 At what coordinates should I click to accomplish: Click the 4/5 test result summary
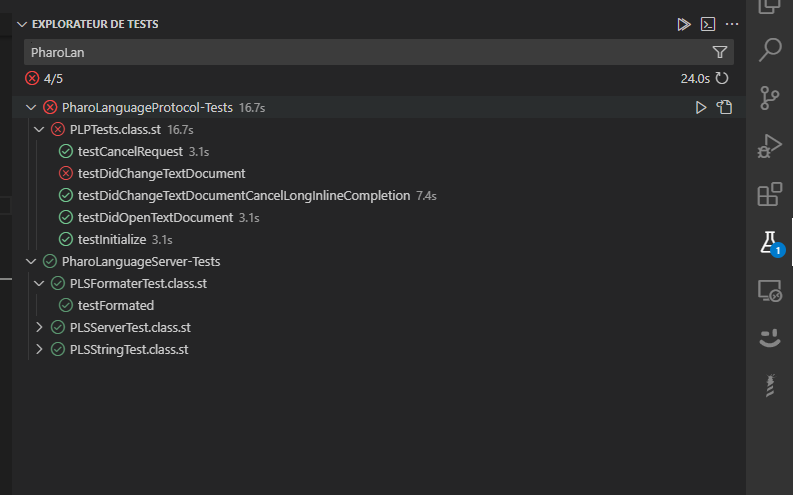click(53, 78)
